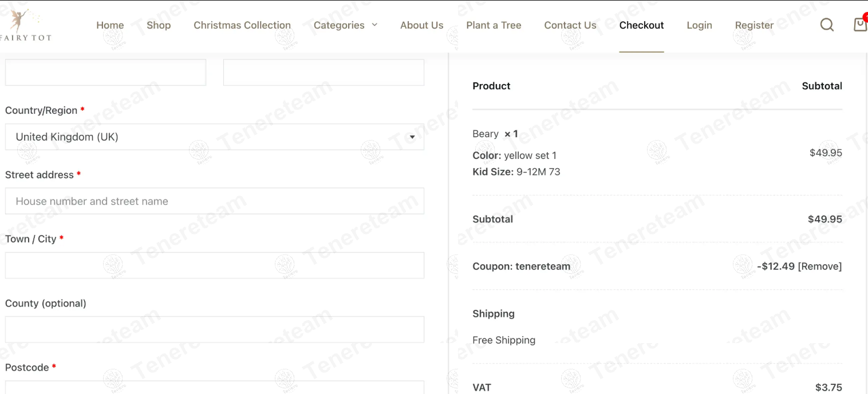Click the Login link

(700, 25)
